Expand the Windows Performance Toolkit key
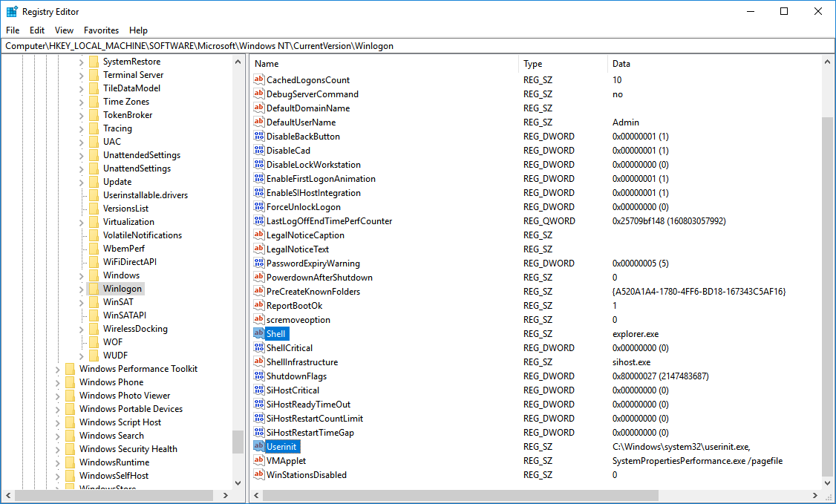Viewport: 836px width, 504px height. pyautogui.click(x=58, y=369)
